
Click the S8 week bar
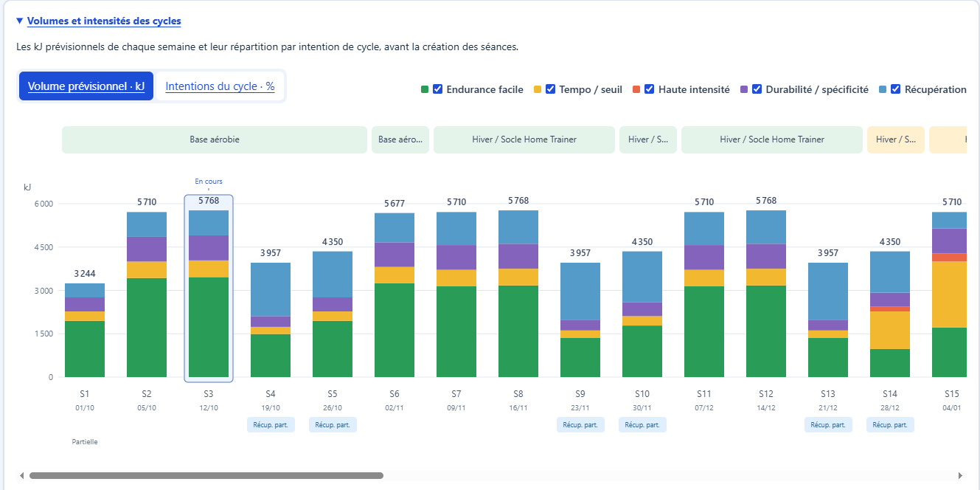point(518,294)
